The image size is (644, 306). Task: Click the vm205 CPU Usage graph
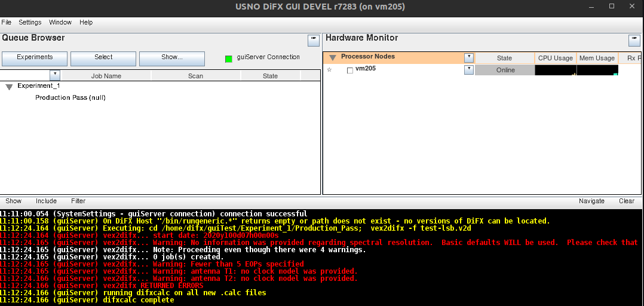[555, 70]
